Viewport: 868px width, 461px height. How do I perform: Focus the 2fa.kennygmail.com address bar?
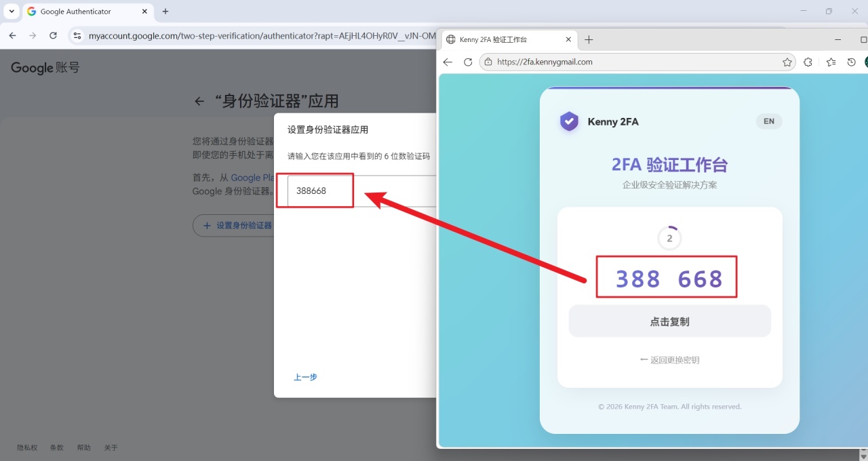tap(637, 62)
